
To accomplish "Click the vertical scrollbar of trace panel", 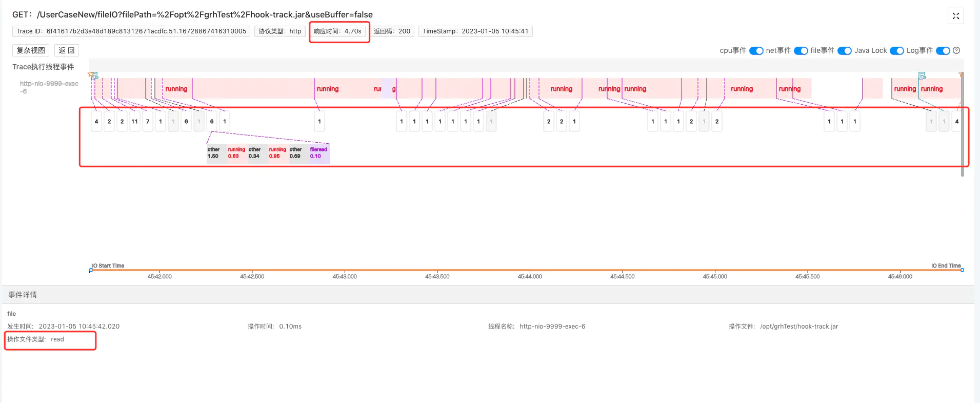I will (x=962, y=123).
